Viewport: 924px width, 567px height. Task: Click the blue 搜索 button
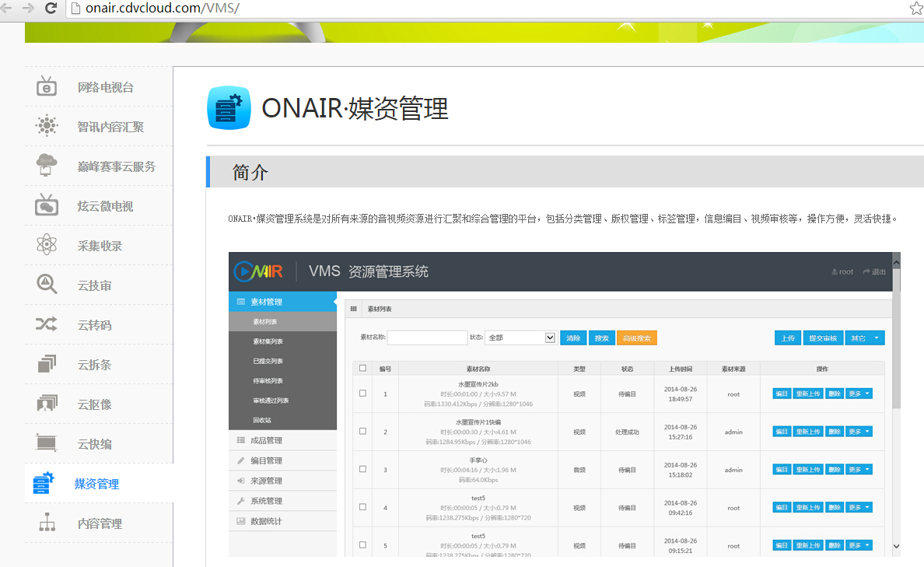(x=602, y=338)
